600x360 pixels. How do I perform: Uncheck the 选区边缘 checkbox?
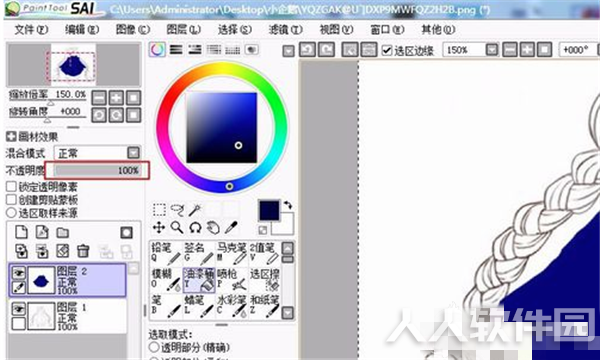[387, 50]
